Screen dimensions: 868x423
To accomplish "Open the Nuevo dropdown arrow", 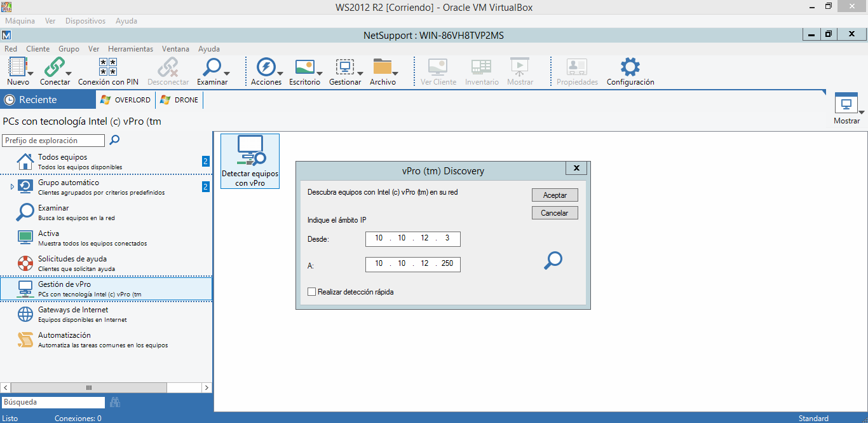I will pyautogui.click(x=31, y=73).
